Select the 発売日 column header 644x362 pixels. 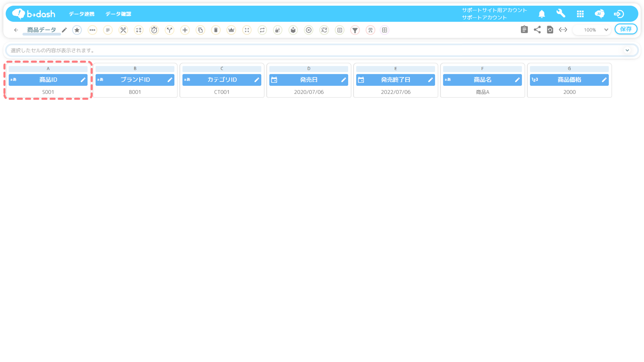pyautogui.click(x=309, y=80)
